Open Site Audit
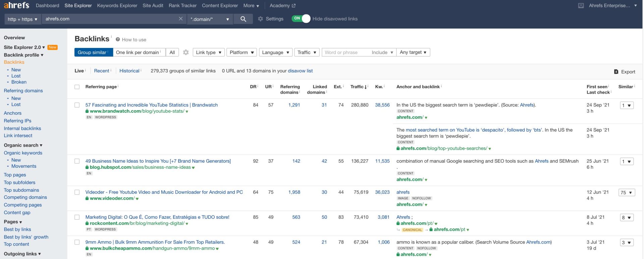The width and height of the screenshot is (644, 259). pyautogui.click(x=153, y=6)
